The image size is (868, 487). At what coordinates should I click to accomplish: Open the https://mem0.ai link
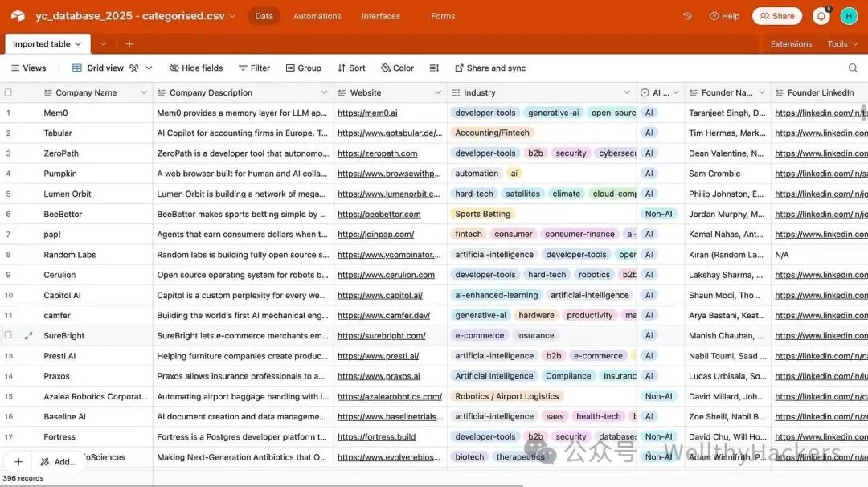[x=367, y=113]
